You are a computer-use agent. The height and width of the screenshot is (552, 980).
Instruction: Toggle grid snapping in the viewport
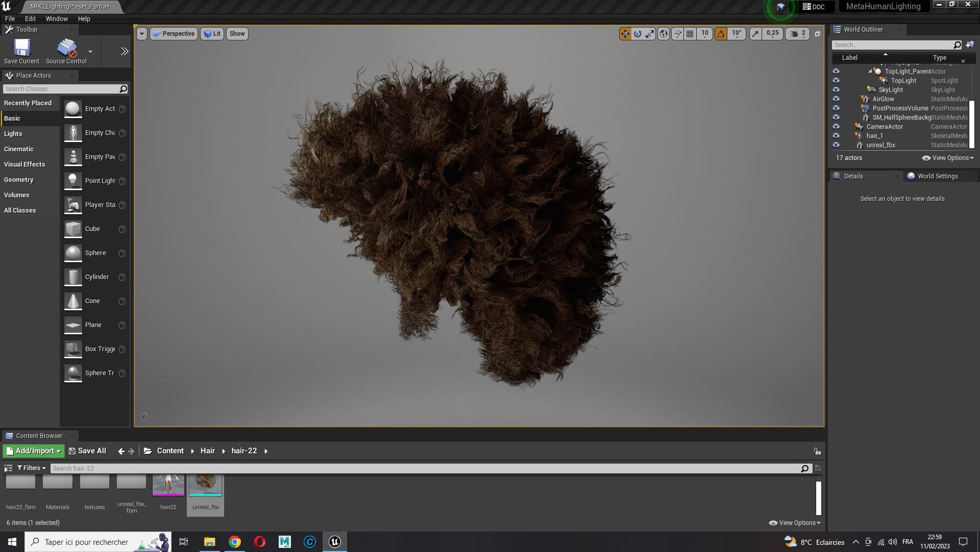(x=690, y=34)
